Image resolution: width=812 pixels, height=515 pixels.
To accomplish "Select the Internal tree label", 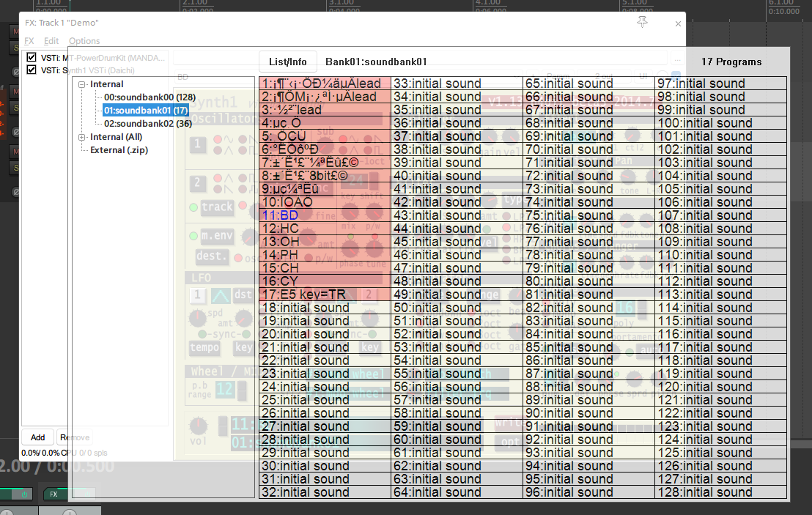I will [x=107, y=84].
